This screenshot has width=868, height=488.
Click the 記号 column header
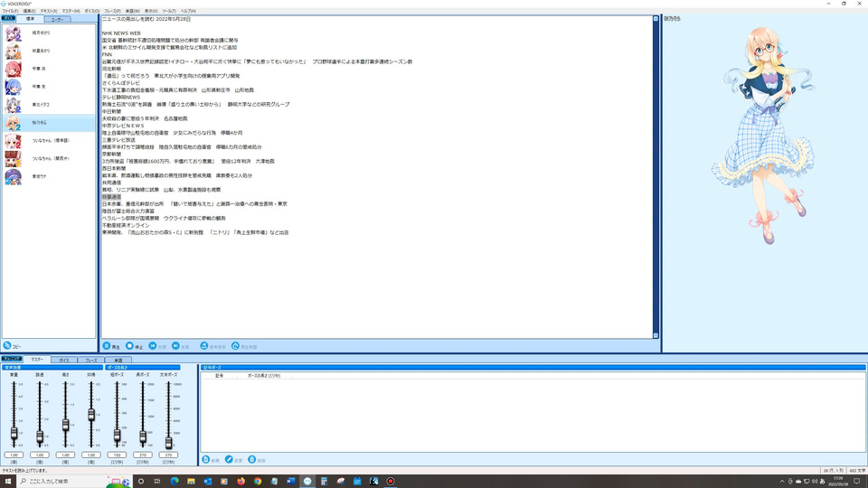click(219, 376)
